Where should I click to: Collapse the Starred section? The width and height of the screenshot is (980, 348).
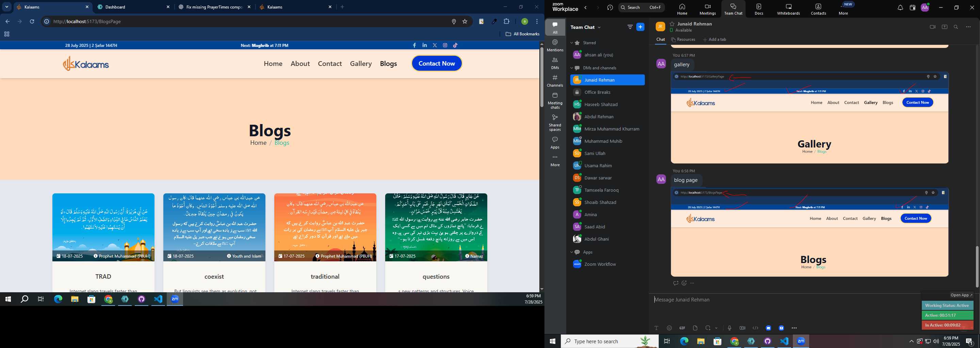[x=571, y=43]
